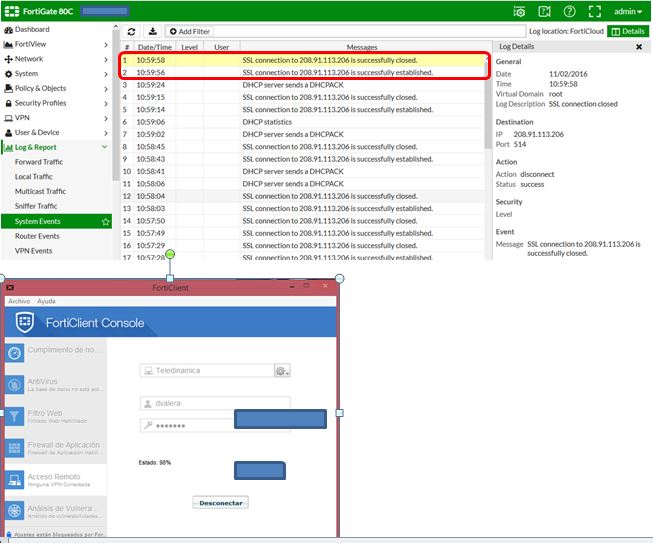The image size is (653, 543).
Task: Expand User & Device menu
Action: point(56,132)
